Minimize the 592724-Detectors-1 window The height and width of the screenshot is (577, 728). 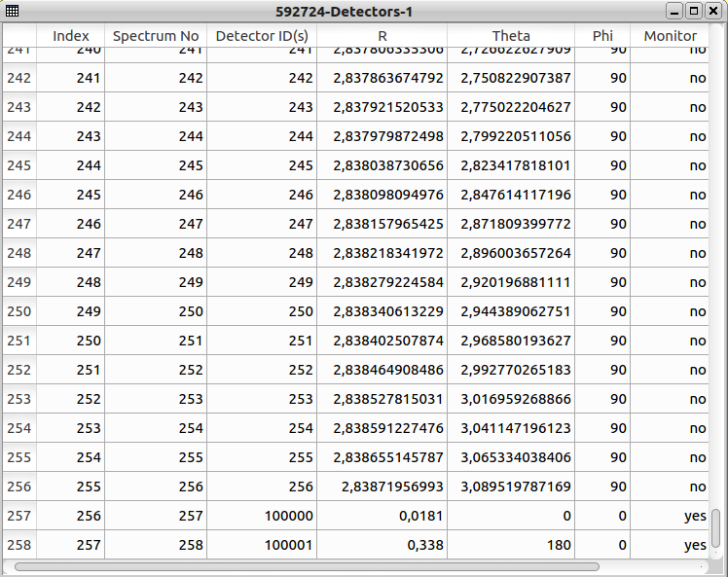pos(673,11)
